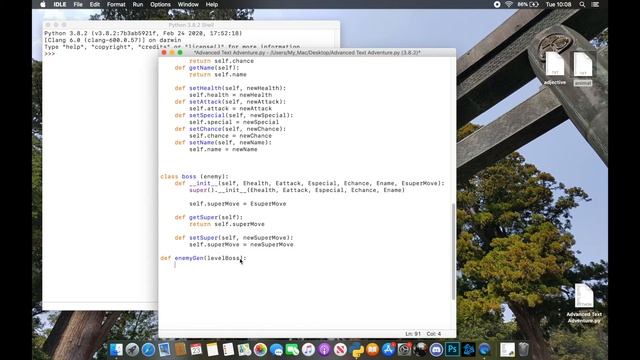Image resolution: width=640 pixels, height=360 pixels.
Task: Open the Edit menu
Action: 95,4
